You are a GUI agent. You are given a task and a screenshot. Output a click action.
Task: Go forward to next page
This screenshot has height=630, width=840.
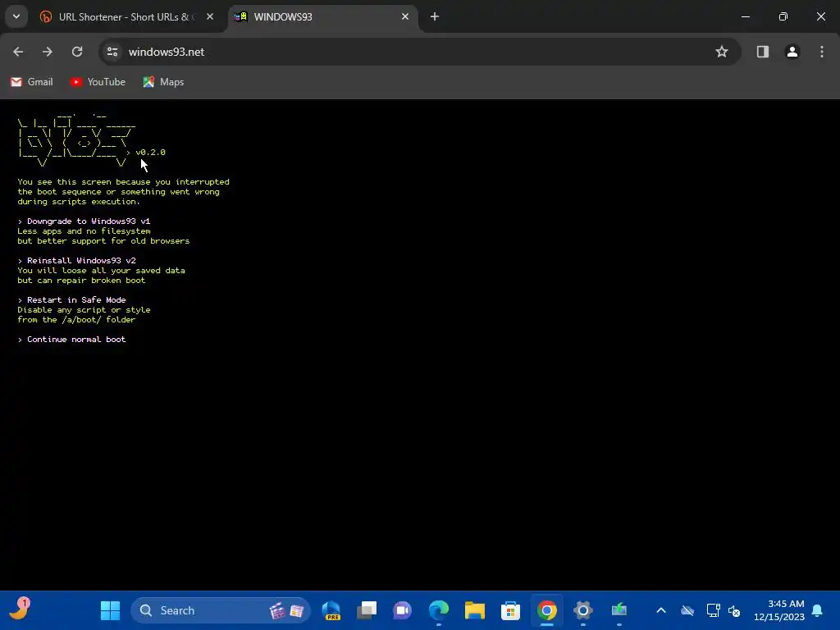[48, 52]
